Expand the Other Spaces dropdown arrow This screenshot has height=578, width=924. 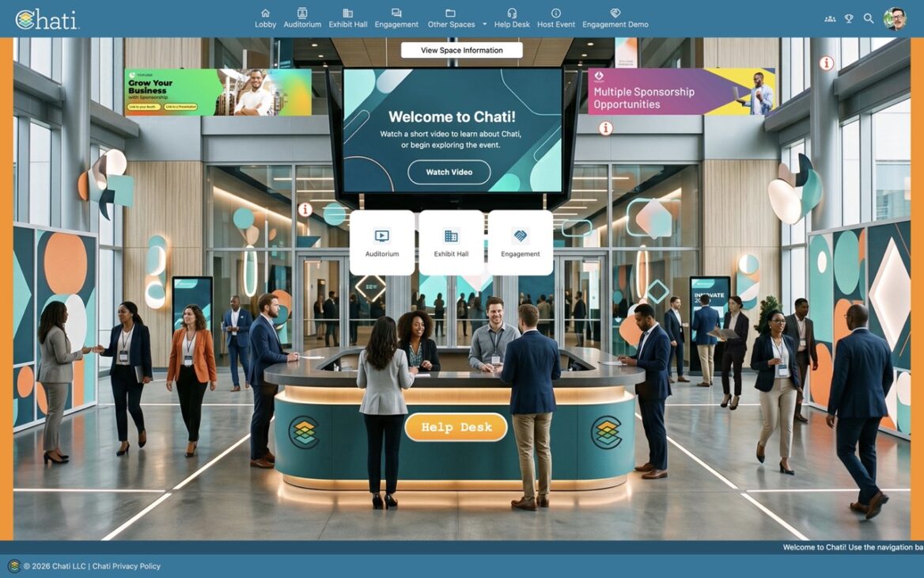[x=484, y=25]
